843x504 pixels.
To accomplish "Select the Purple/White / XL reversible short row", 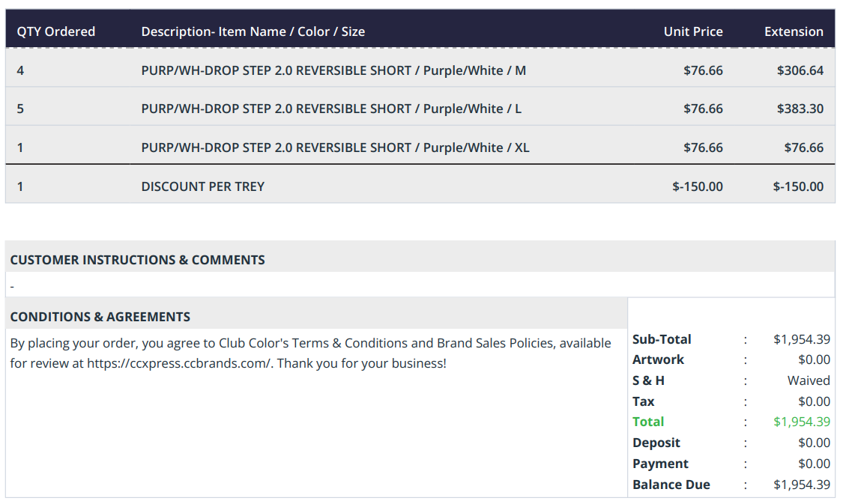I will [x=420, y=148].
